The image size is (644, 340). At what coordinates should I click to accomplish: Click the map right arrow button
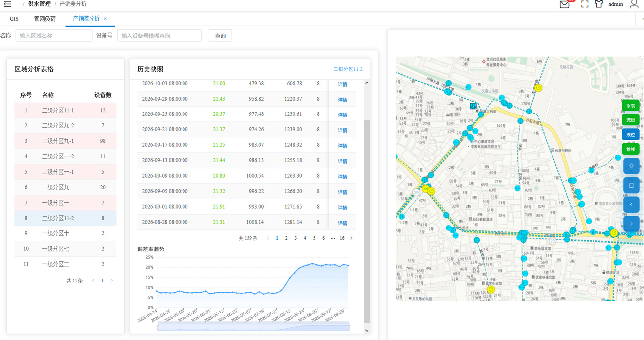point(631,224)
